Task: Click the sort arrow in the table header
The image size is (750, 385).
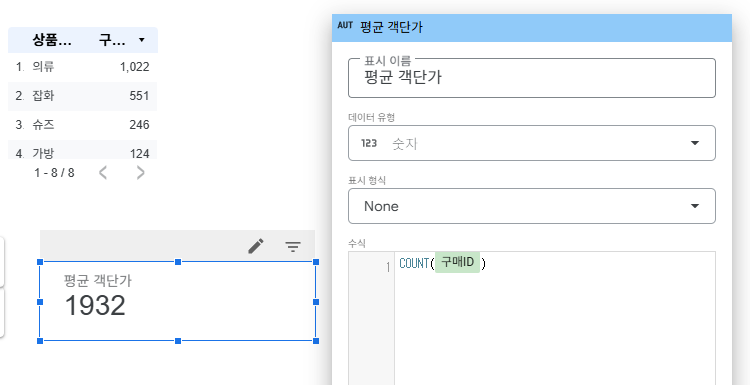Action: click(141, 40)
